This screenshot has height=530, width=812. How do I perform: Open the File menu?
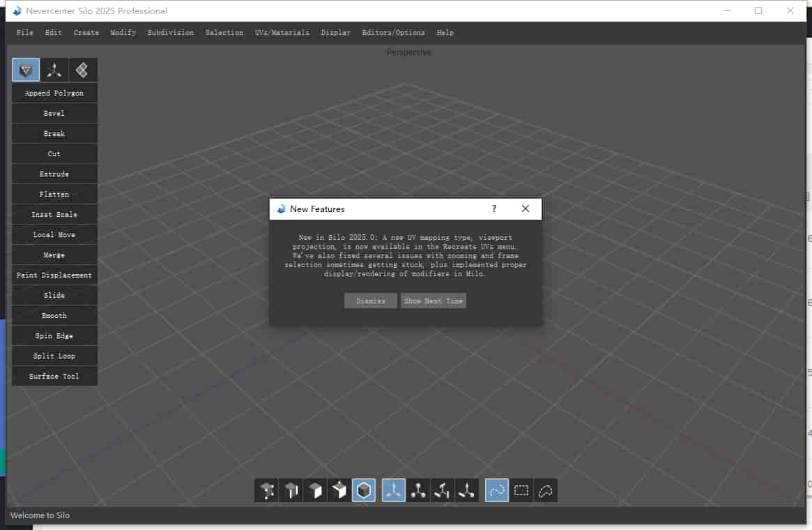[x=24, y=33]
